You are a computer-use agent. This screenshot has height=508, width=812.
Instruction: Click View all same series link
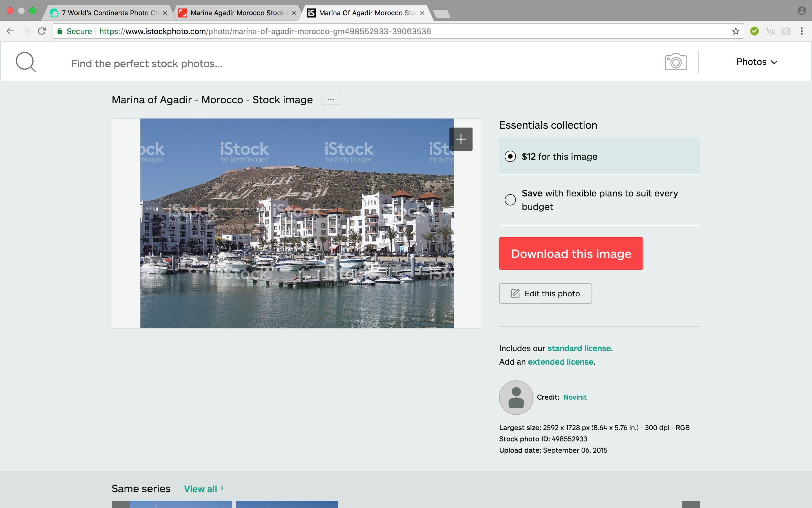tap(204, 489)
